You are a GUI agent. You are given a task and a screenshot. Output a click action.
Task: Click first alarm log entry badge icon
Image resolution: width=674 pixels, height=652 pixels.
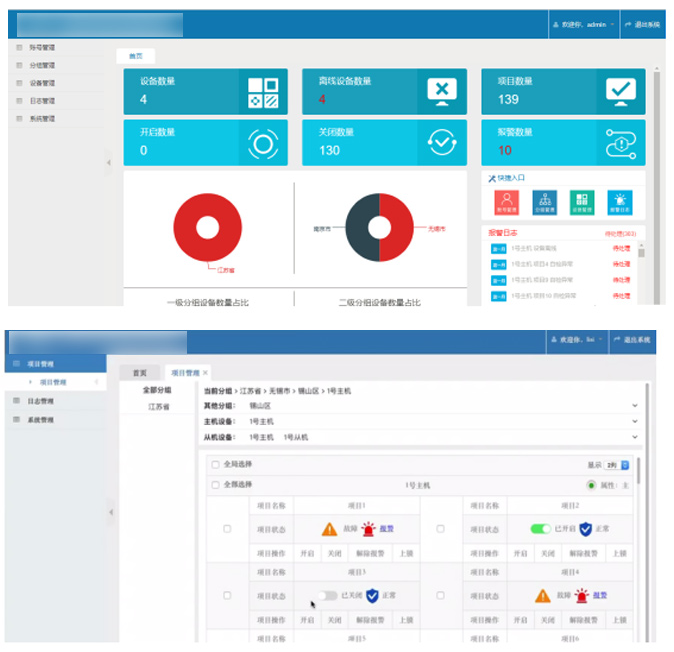499,249
